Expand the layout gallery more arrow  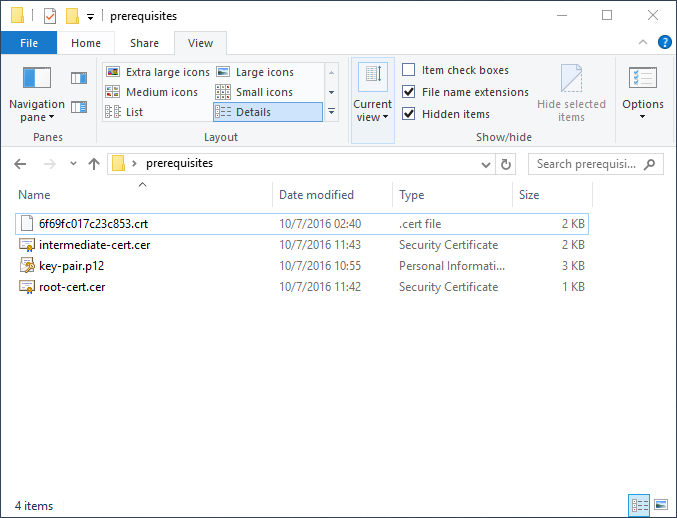(332, 112)
